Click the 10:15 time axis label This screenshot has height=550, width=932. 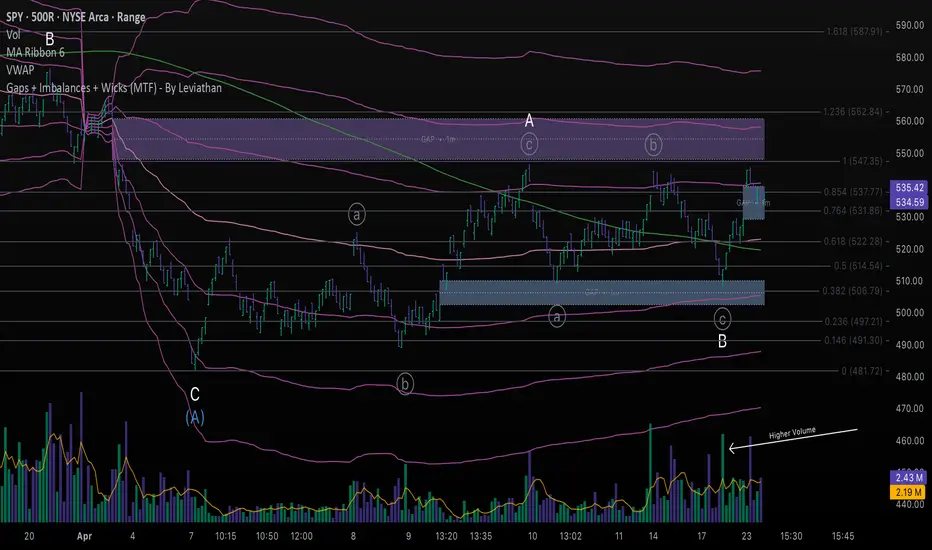[226, 536]
